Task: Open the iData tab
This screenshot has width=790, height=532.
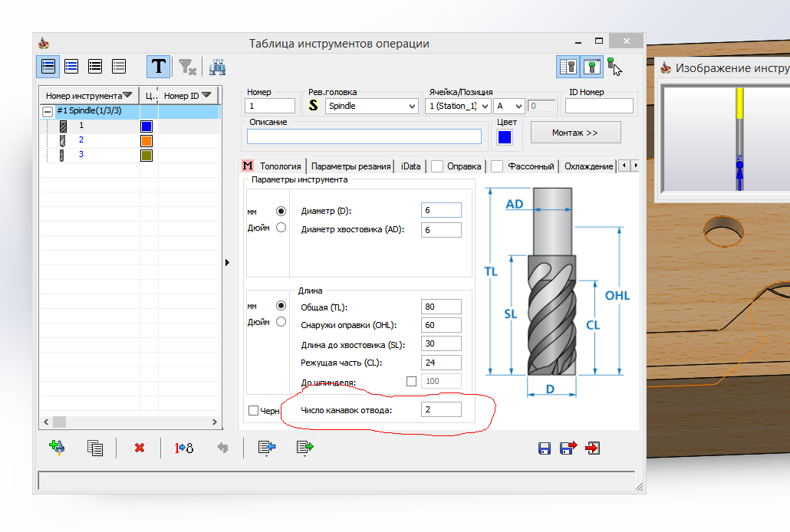Action: click(410, 166)
